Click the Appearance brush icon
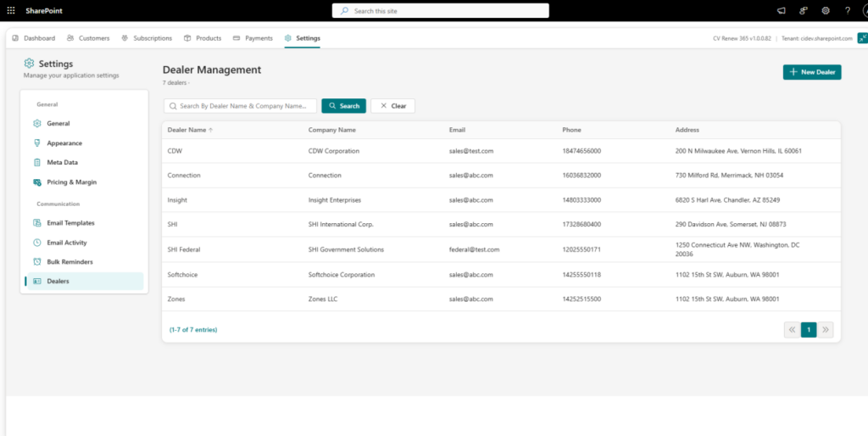Viewport: 868px width, 436px height. 37,143
